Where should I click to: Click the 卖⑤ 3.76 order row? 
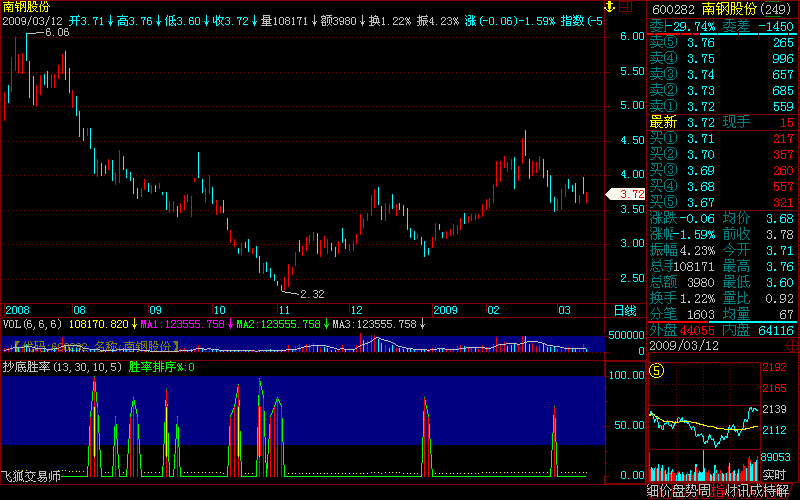point(721,43)
